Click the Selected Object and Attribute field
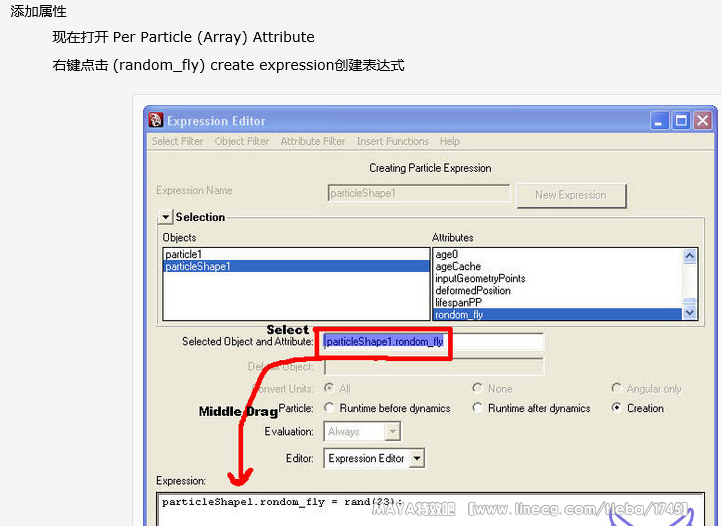722x526 pixels. point(433,342)
